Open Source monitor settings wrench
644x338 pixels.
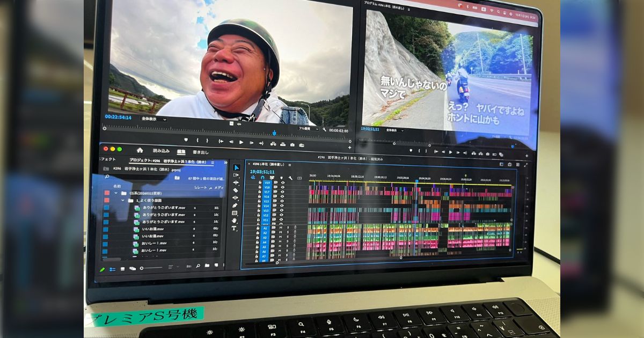click(x=324, y=129)
